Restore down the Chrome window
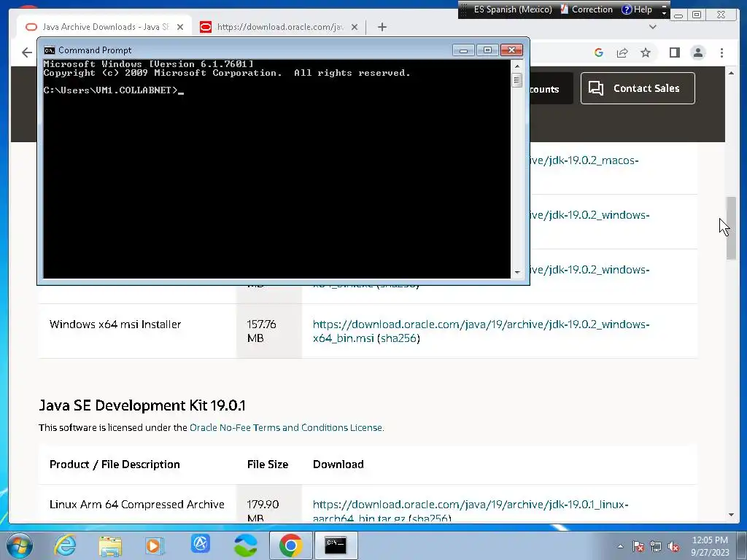Screen dimensions: 747x560 [x=697, y=15]
